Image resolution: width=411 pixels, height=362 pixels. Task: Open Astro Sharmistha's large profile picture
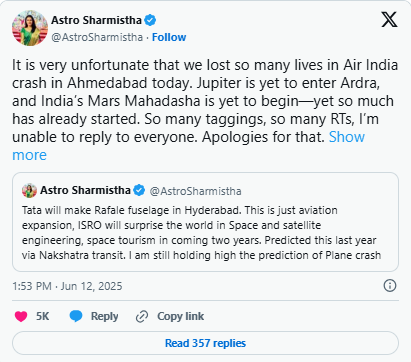pos(30,28)
